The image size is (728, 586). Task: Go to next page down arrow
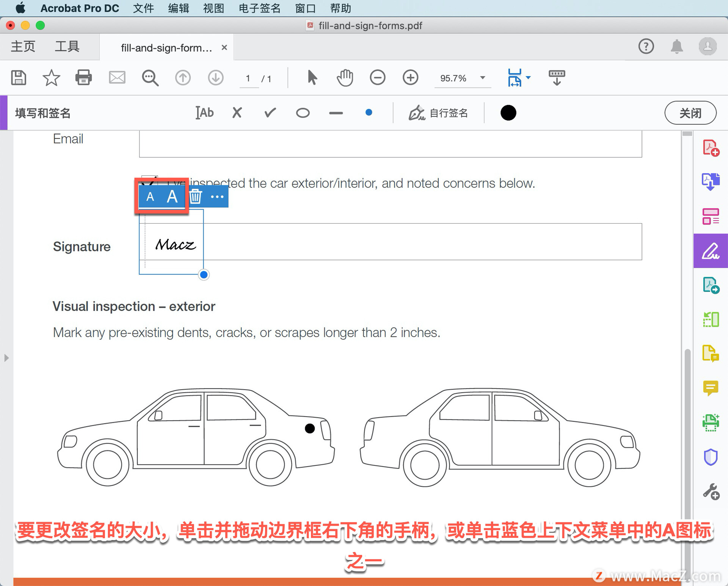[215, 78]
